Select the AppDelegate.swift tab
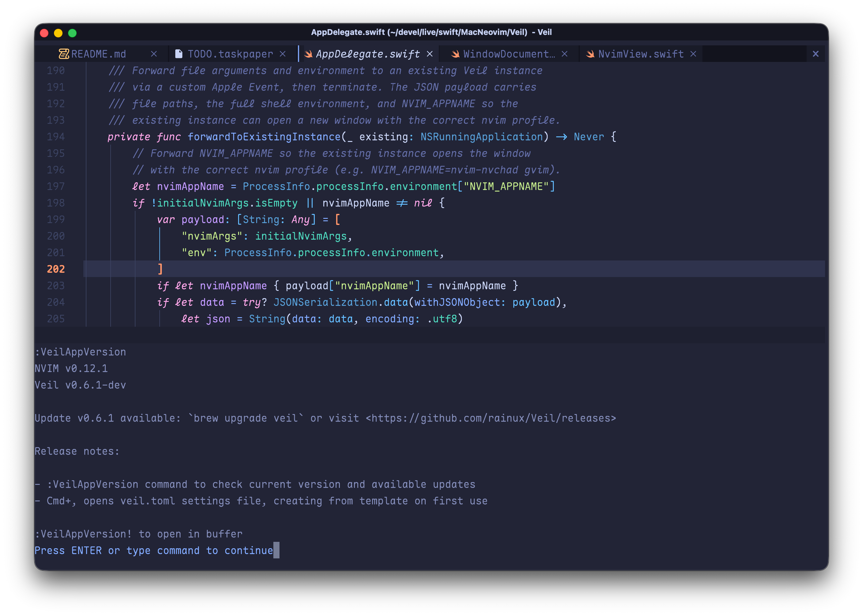Screen dimensions: 863x616 click(x=367, y=54)
